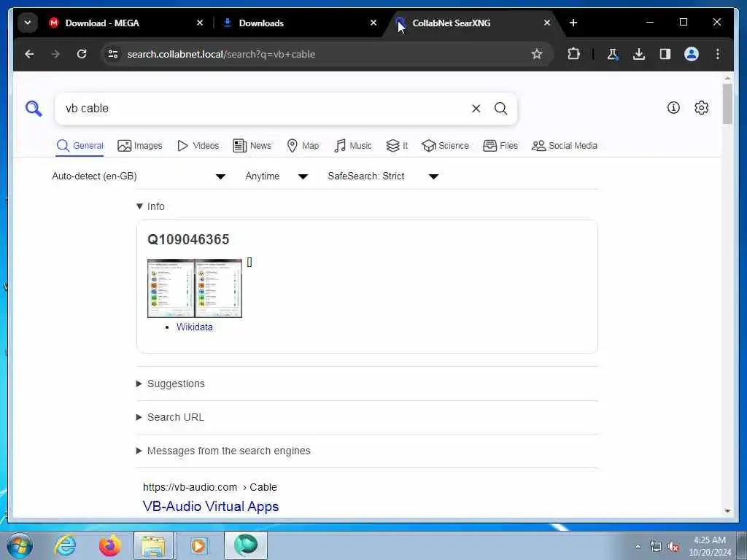View site information icon in address bar
This screenshot has height=560, width=747.
[113, 54]
